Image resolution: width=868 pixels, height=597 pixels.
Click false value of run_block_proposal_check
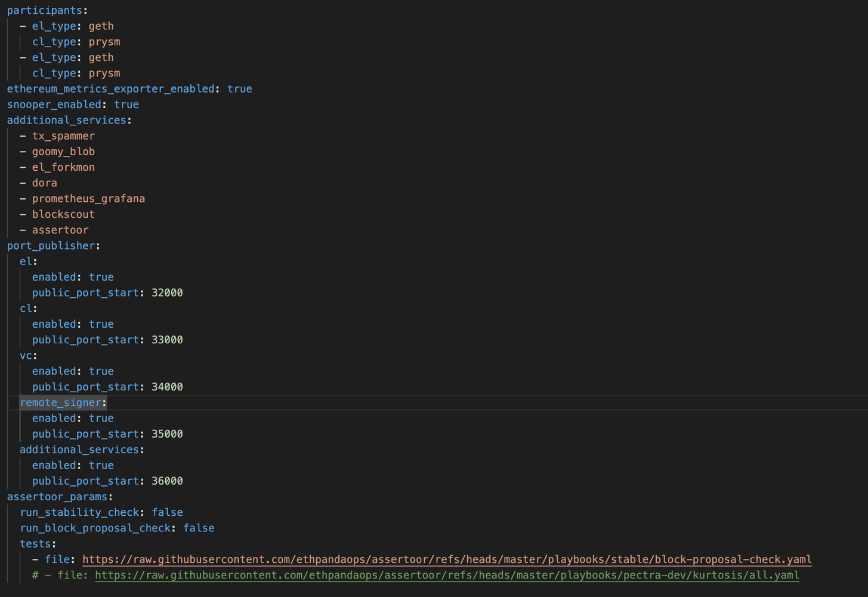click(199, 528)
